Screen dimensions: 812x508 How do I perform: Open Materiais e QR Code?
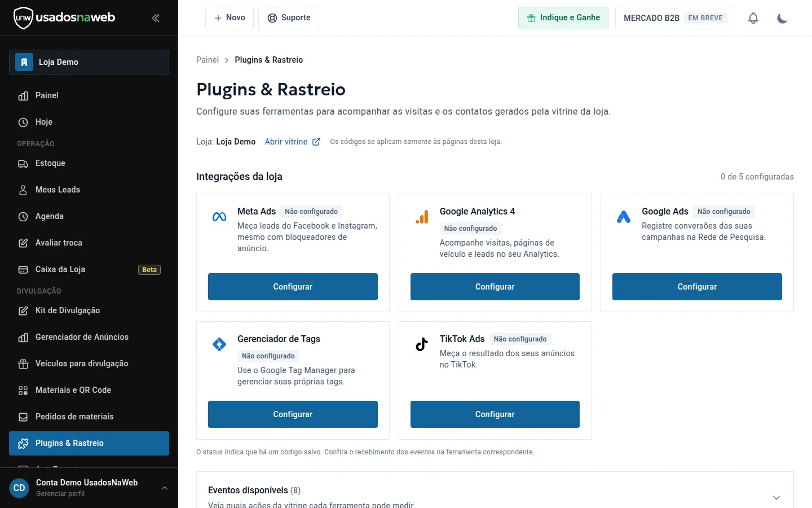(89, 390)
